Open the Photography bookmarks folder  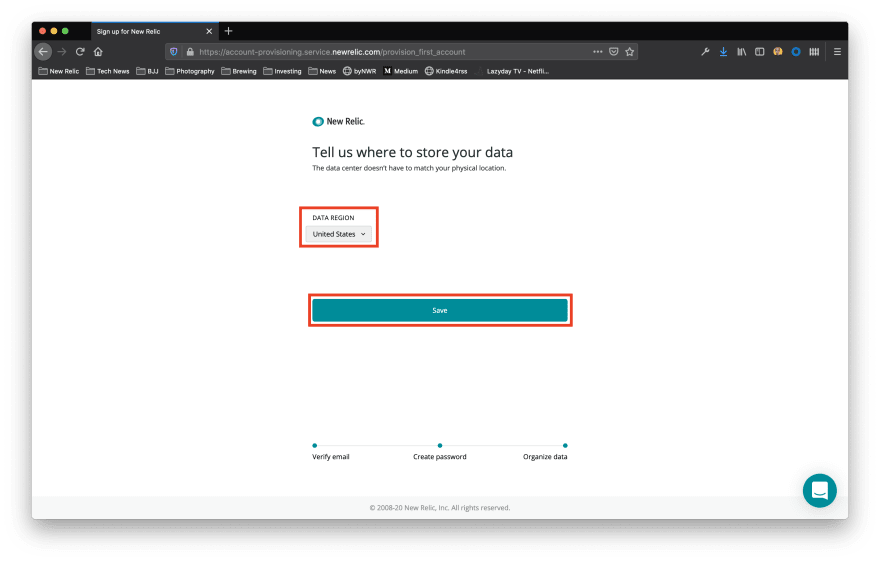(x=189, y=71)
